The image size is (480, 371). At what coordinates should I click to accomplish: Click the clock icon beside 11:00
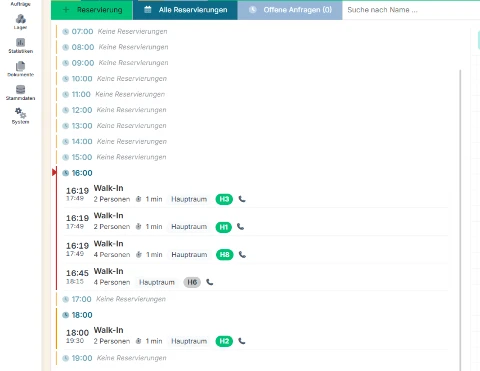66,95
